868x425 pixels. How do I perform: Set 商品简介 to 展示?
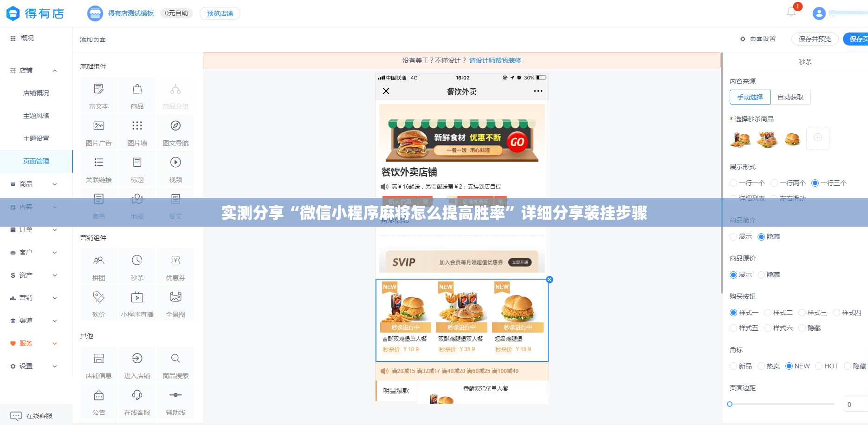pos(741,236)
